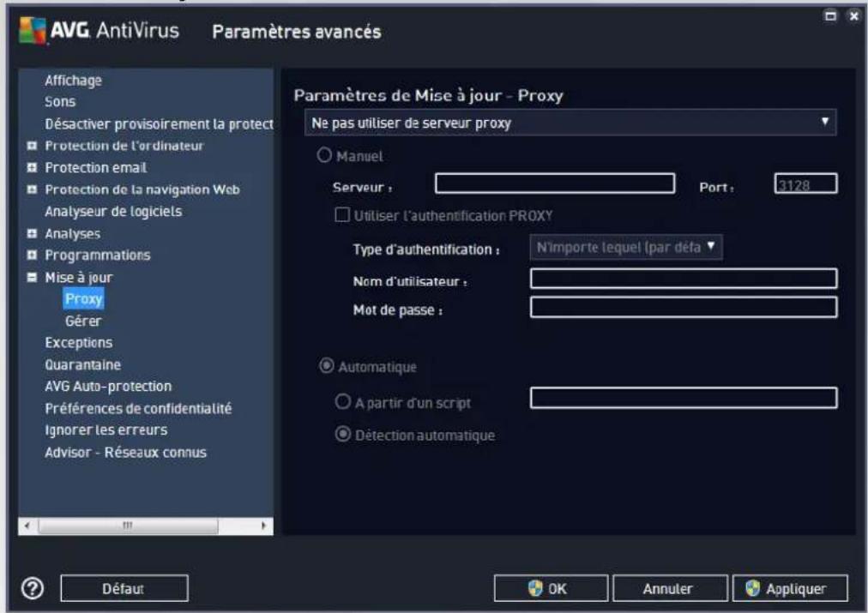Collapse the Mise à jour node
The height and width of the screenshot is (613, 868).
coord(32,277)
